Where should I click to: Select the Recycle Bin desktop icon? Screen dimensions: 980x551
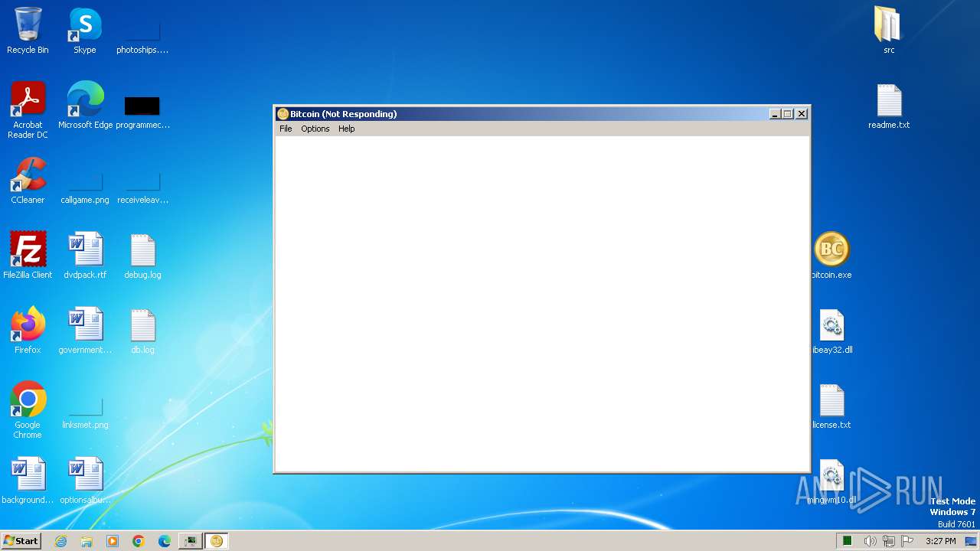click(x=28, y=31)
